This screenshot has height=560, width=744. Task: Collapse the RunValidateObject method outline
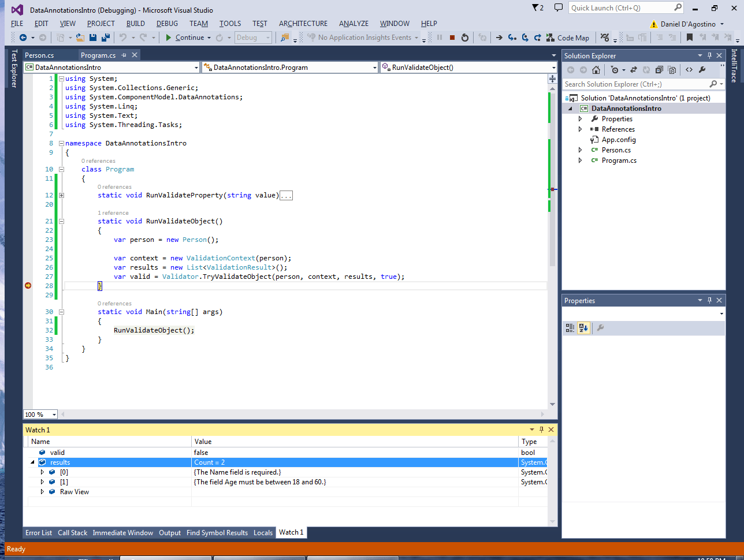tap(61, 221)
